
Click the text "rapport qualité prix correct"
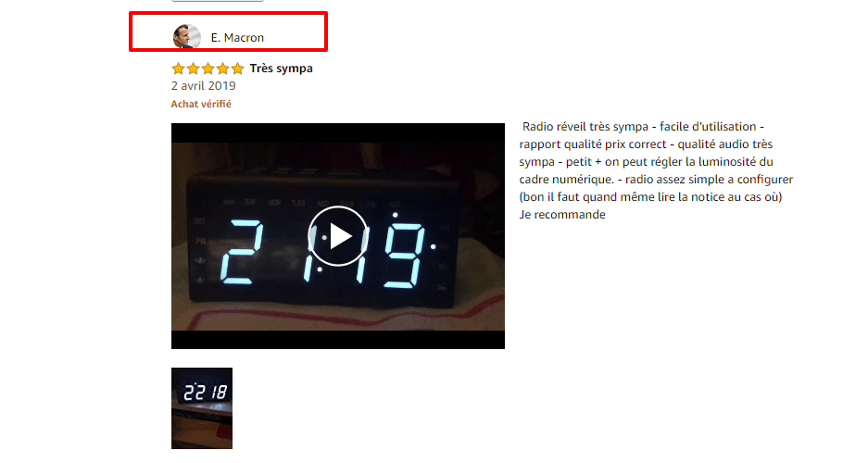[x=593, y=144]
